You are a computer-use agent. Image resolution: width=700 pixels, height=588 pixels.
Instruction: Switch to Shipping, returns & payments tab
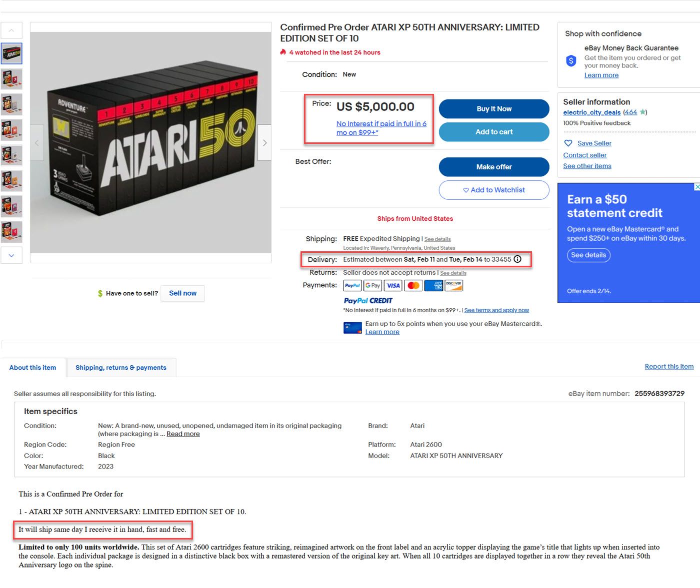[x=121, y=368]
